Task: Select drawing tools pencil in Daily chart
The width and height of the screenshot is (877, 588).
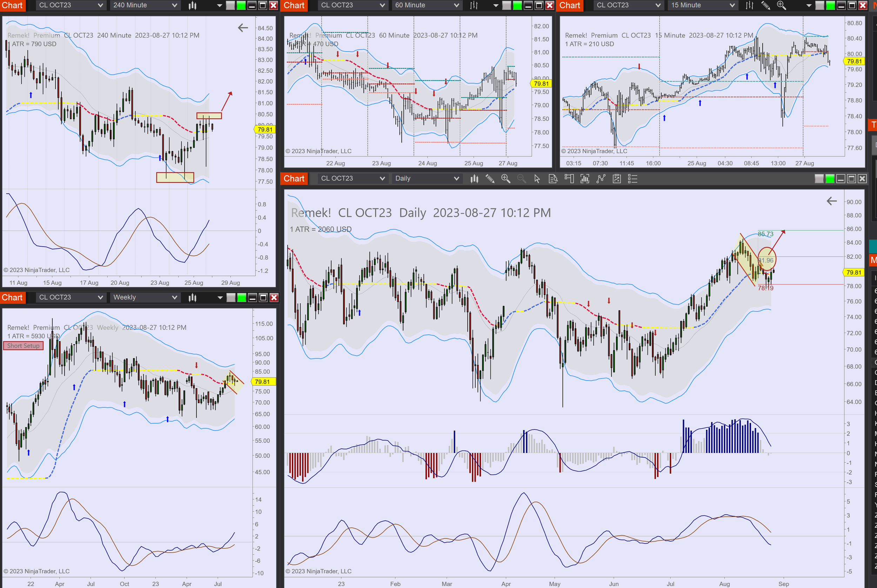Action: pyautogui.click(x=490, y=179)
